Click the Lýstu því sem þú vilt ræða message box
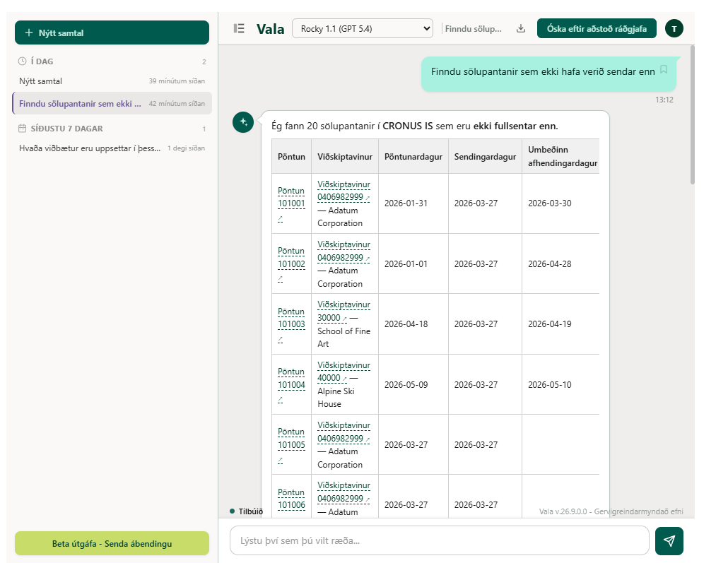This screenshot has width=728, height=563. click(x=439, y=540)
